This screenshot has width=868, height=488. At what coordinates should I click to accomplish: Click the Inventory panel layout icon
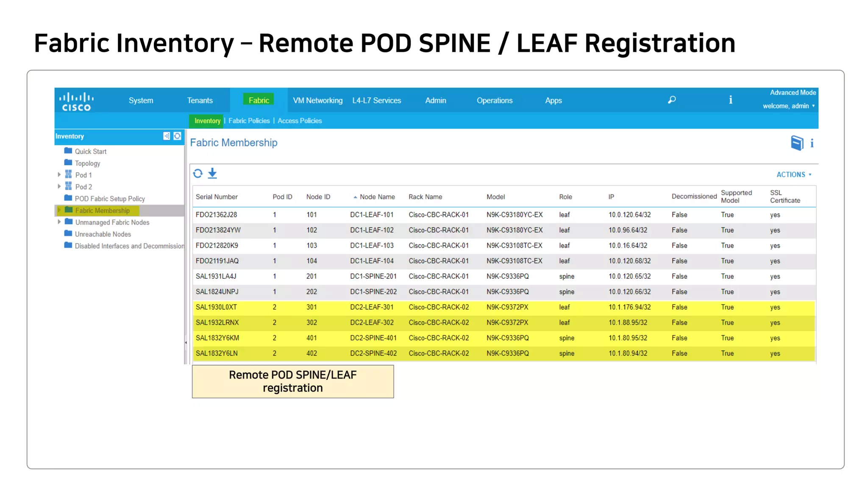click(167, 136)
